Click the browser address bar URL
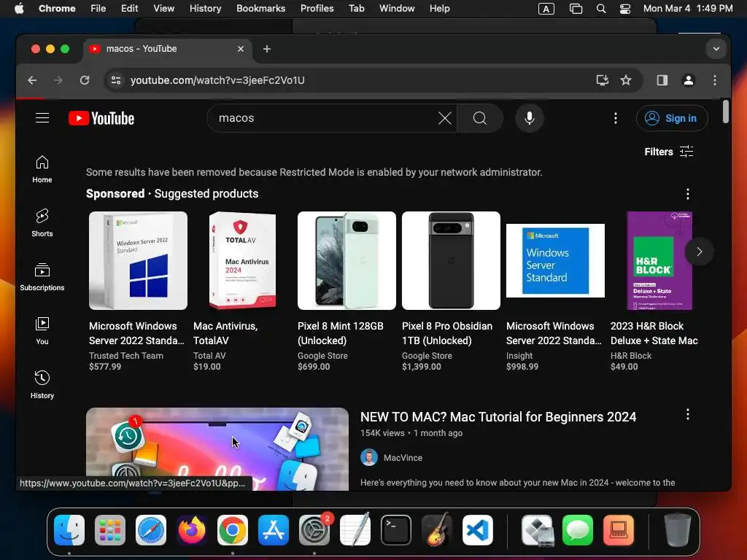Image resolution: width=747 pixels, height=560 pixels. (217, 80)
